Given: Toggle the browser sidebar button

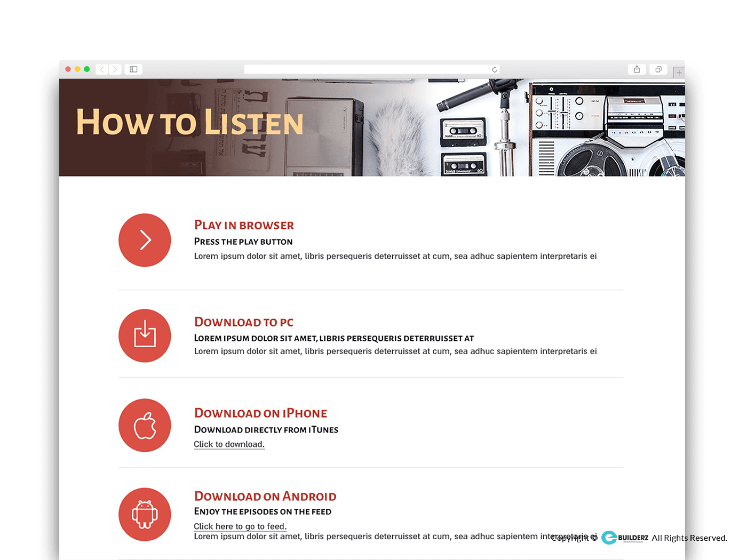Looking at the screenshot, I should click(x=133, y=69).
